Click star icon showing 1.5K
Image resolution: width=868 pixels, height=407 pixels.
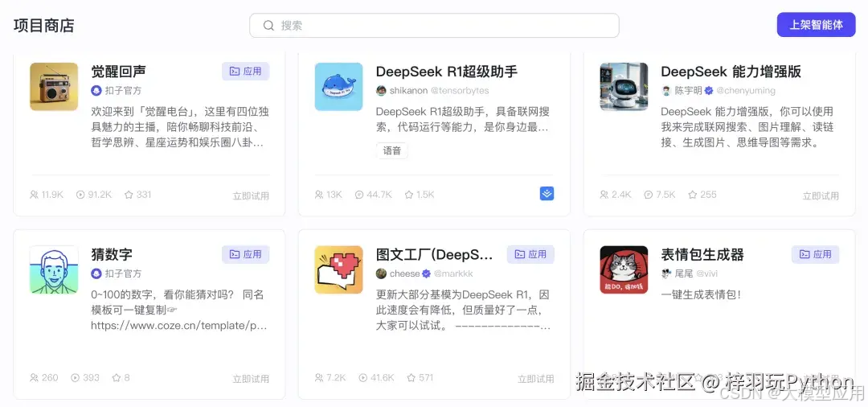point(409,195)
